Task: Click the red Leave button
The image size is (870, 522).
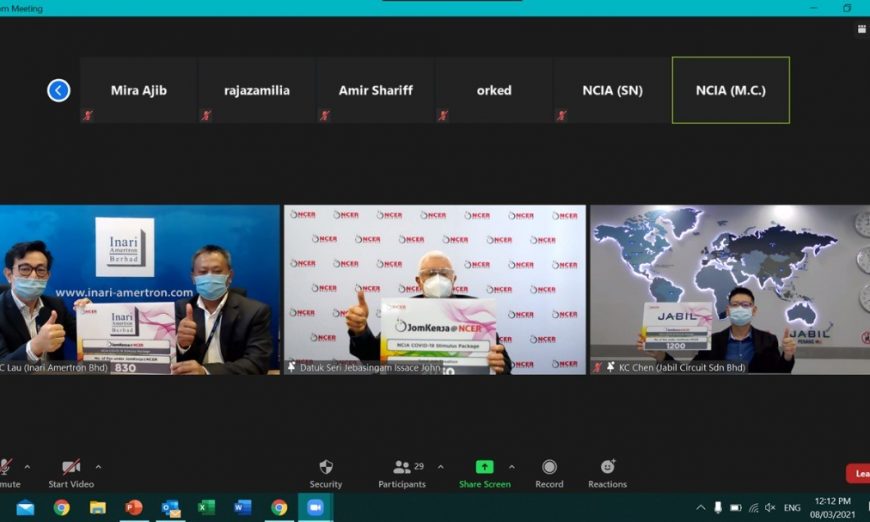Action: point(858,473)
